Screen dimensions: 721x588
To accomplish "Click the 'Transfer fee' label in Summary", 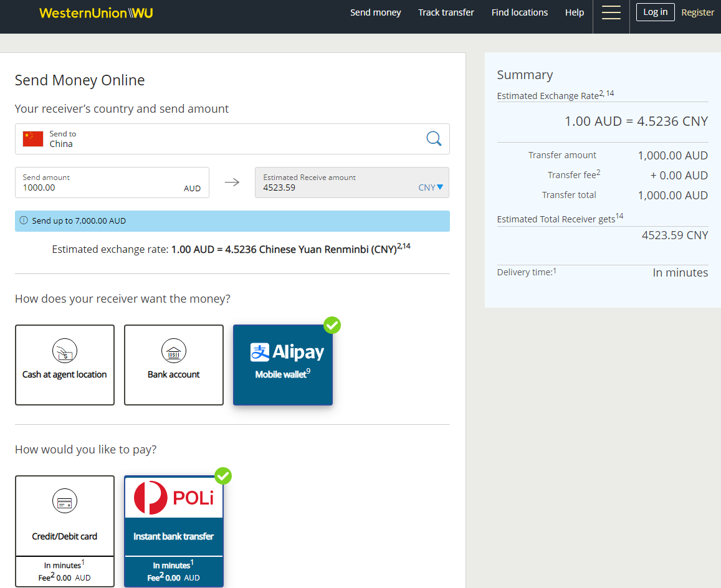I will coord(574,174).
